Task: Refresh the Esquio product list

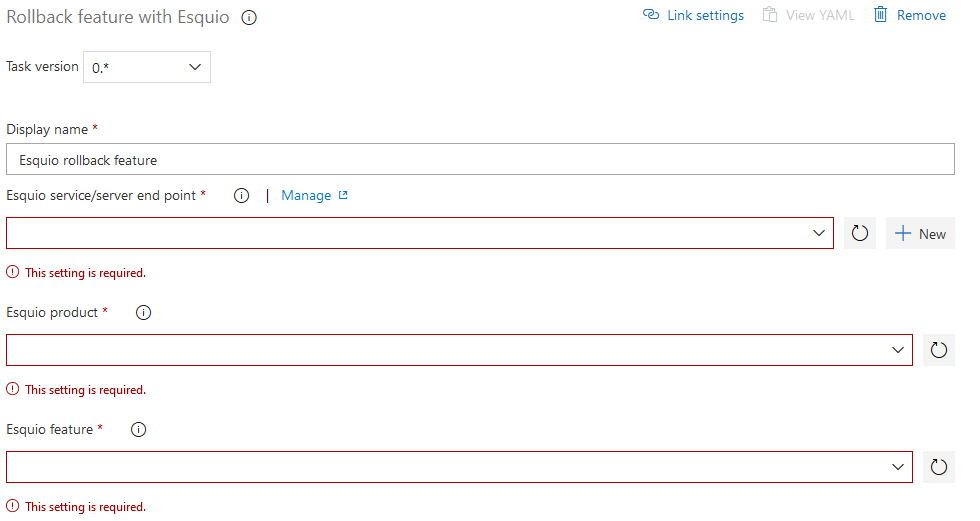Action: 939,350
